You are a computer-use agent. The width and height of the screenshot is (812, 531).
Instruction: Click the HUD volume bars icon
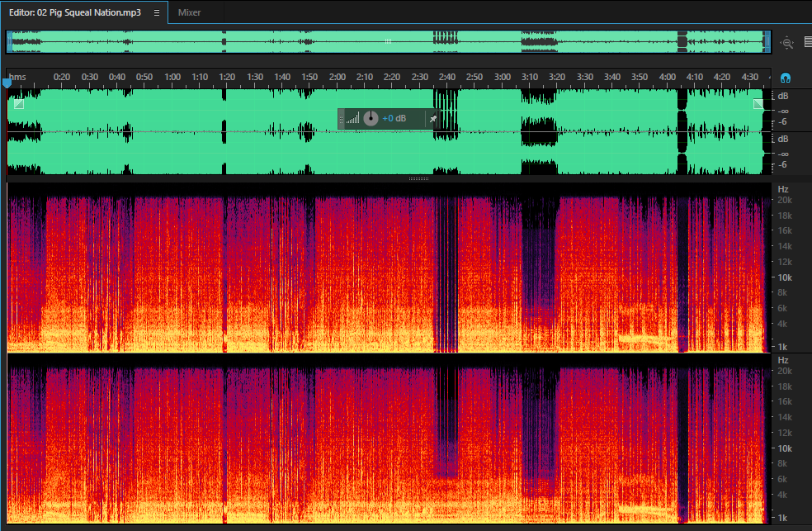[x=352, y=119]
